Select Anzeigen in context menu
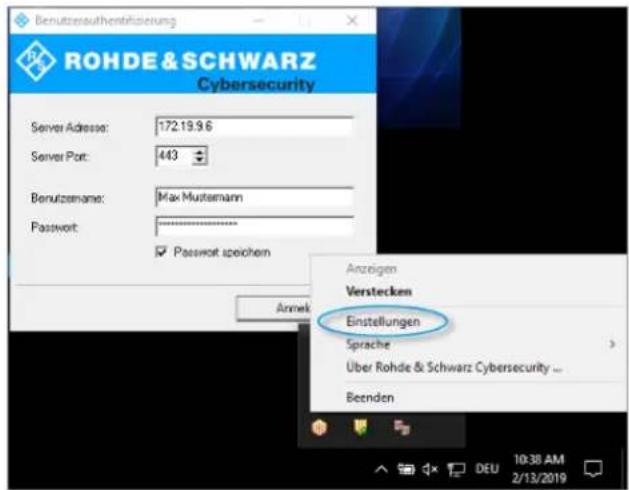 pos(371,268)
